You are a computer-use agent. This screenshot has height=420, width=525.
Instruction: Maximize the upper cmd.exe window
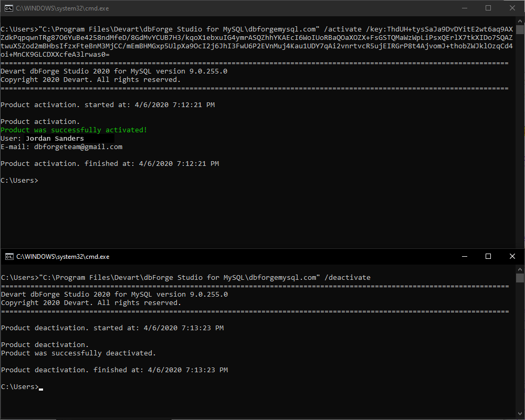click(x=488, y=8)
